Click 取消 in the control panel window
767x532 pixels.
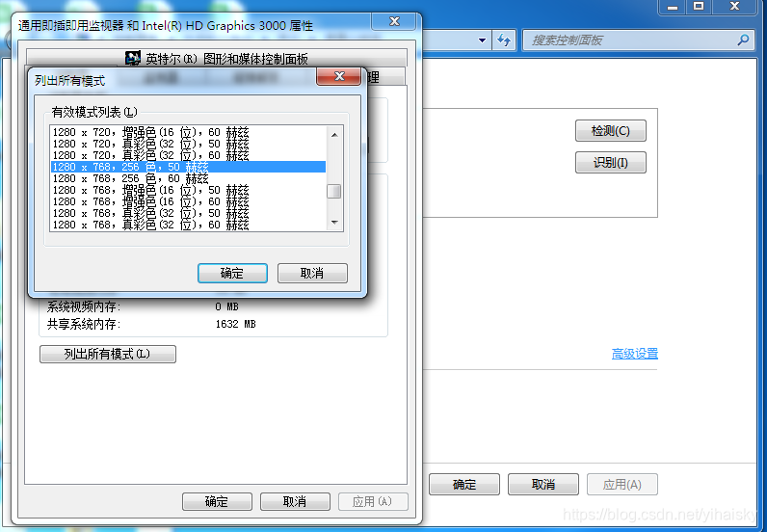point(543,485)
